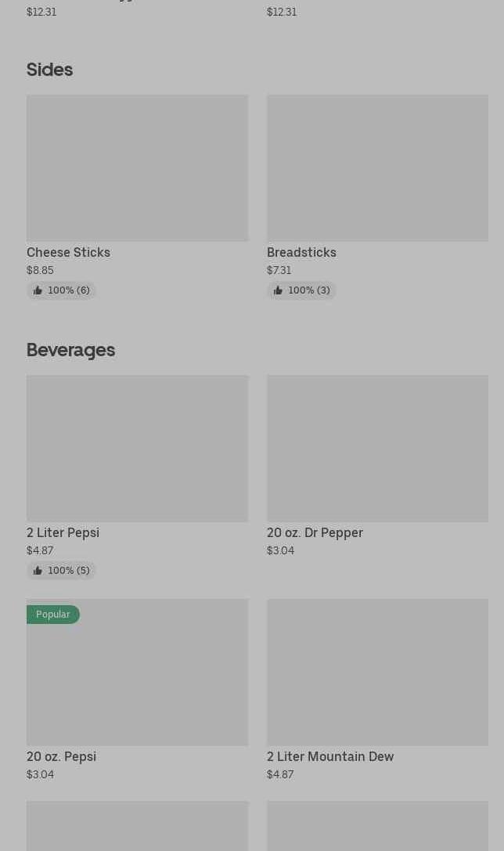Viewport: 504px width, 851px height.
Task: Select the 20 oz. Dr Pepper image
Action: click(x=377, y=448)
